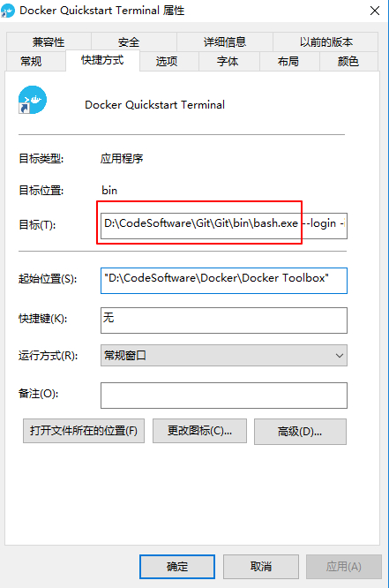The image size is (389, 588).
Task: Click 打开文件所在的位置 button
Action: coord(84,431)
